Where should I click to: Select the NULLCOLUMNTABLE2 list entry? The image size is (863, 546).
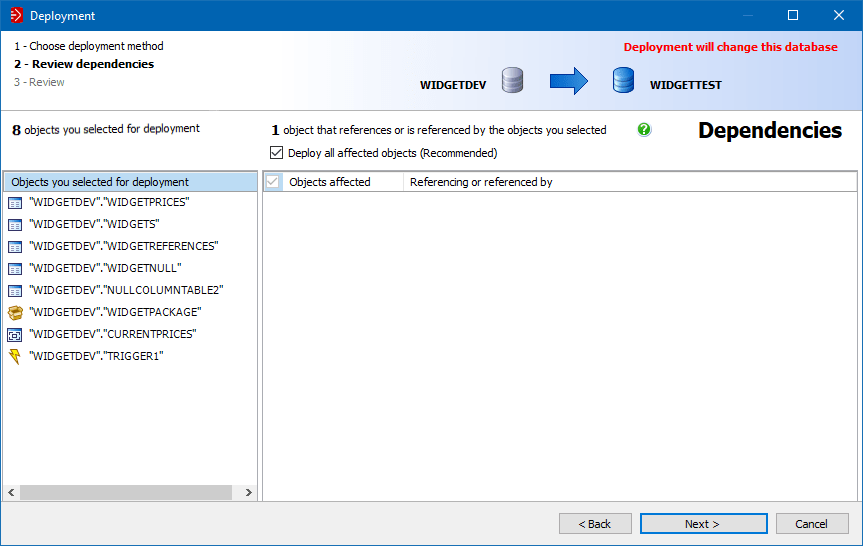(126, 290)
